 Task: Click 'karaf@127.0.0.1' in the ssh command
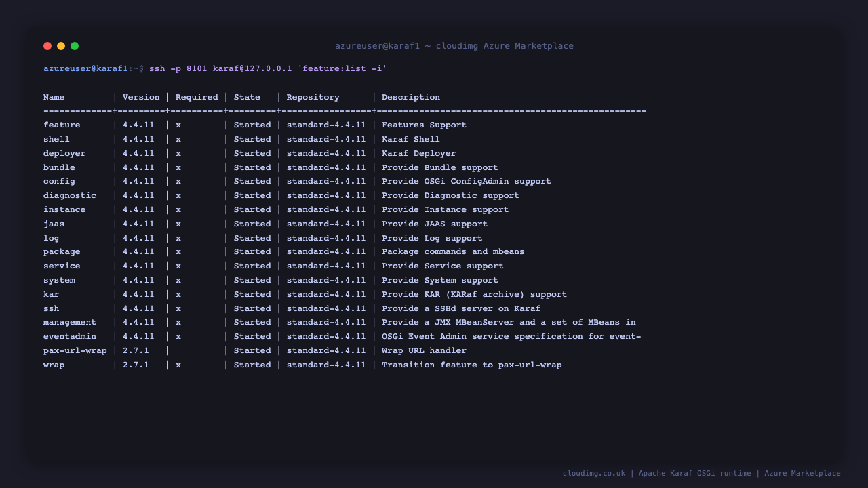click(252, 68)
